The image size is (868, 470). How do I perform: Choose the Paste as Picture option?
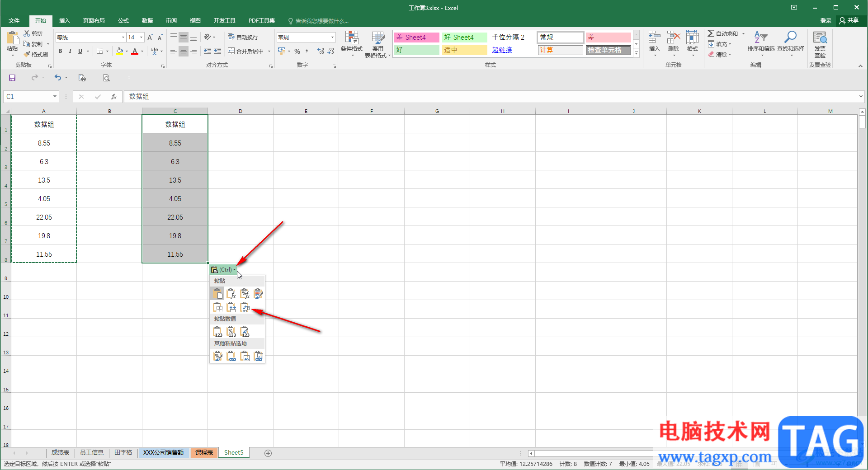[245, 357]
